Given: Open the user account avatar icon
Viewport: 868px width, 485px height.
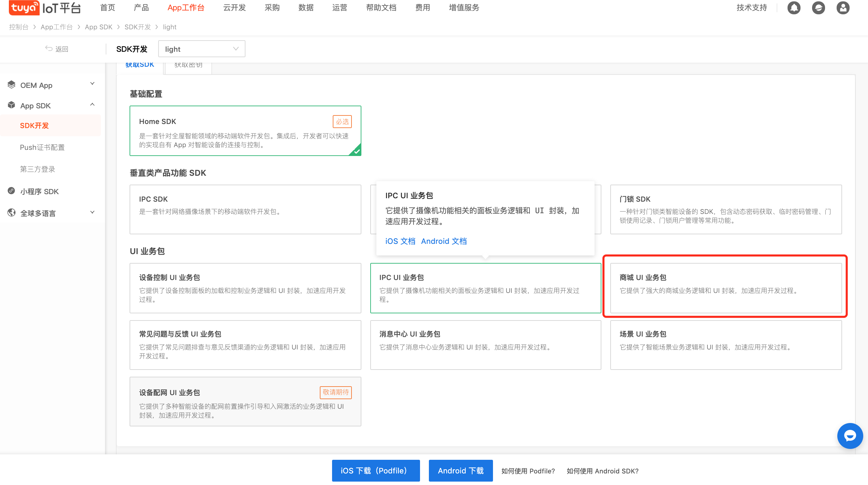Looking at the screenshot, I should click(x=843, y=8).
